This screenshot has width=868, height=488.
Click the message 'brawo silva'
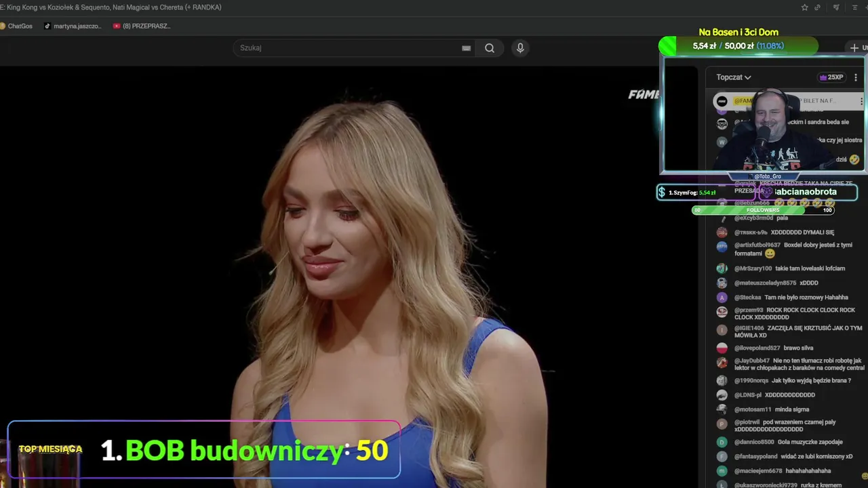[798, 348]
